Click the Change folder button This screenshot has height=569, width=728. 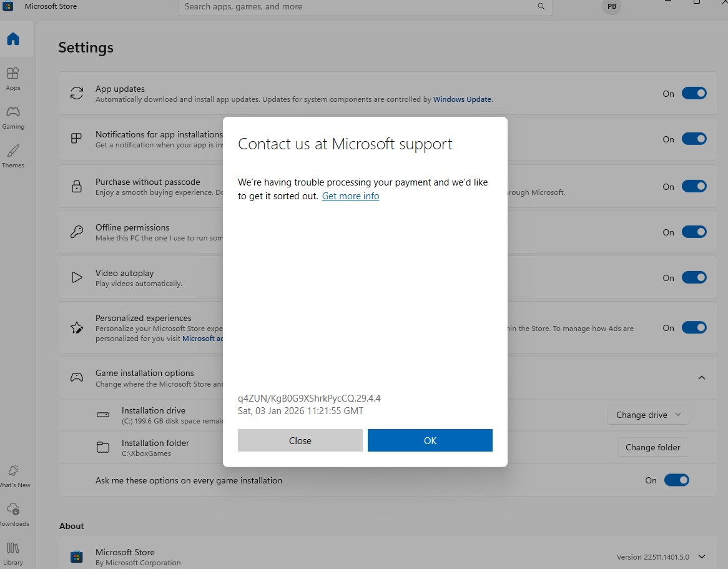coord(652,447)
